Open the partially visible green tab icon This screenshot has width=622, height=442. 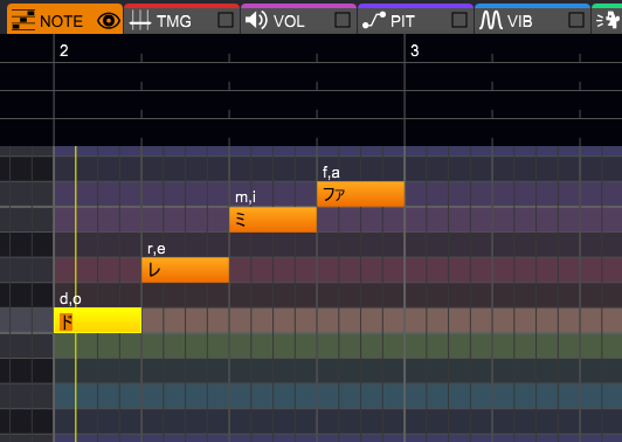click(609, 21)
